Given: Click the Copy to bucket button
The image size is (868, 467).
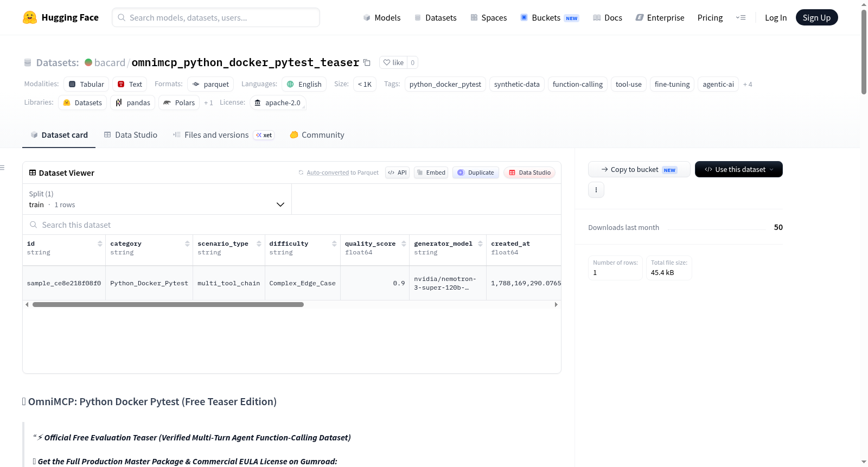Looking at the screenshot, I should pyautogui.click(x=639, y=169).
